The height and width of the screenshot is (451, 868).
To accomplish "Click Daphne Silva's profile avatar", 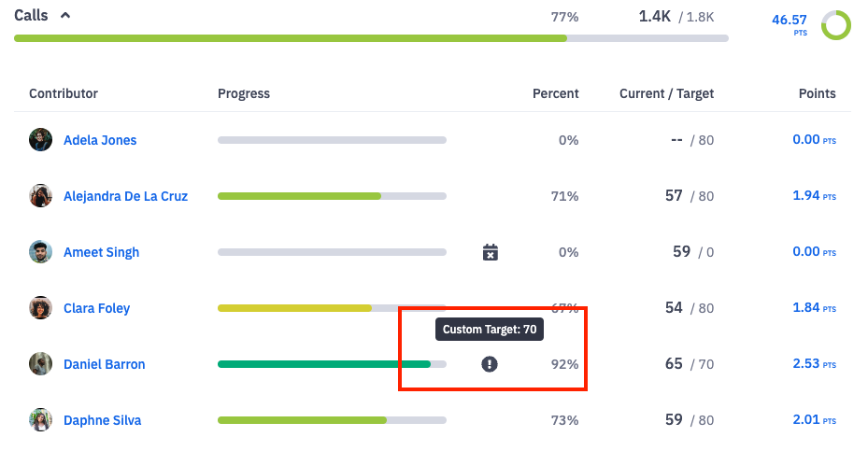I will (40, 420).
